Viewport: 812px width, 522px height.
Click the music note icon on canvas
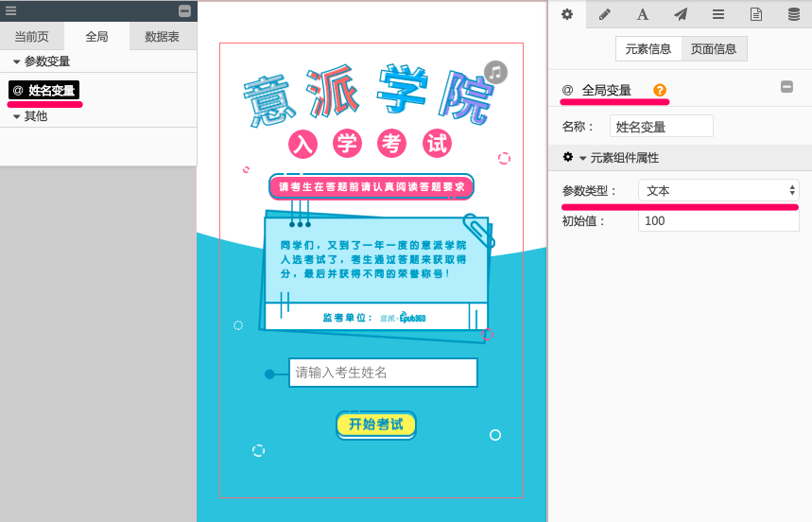point(495,72)
